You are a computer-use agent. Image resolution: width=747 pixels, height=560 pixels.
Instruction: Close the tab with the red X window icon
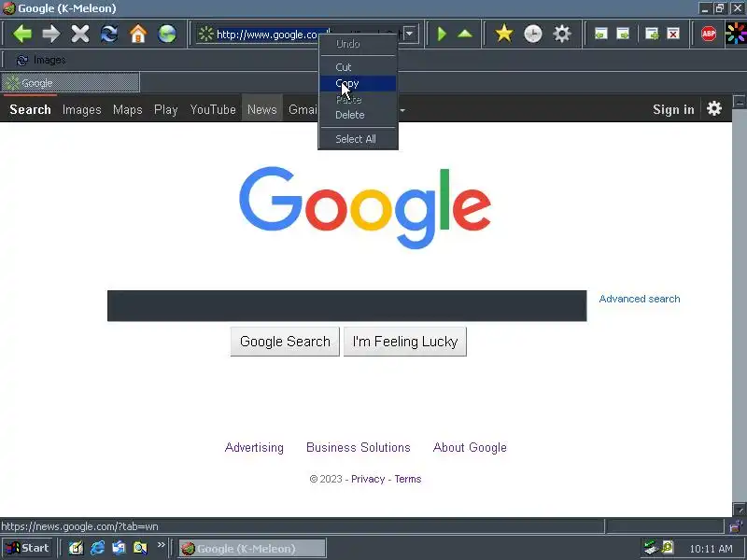pyautogui.click(x=672, y=34)
